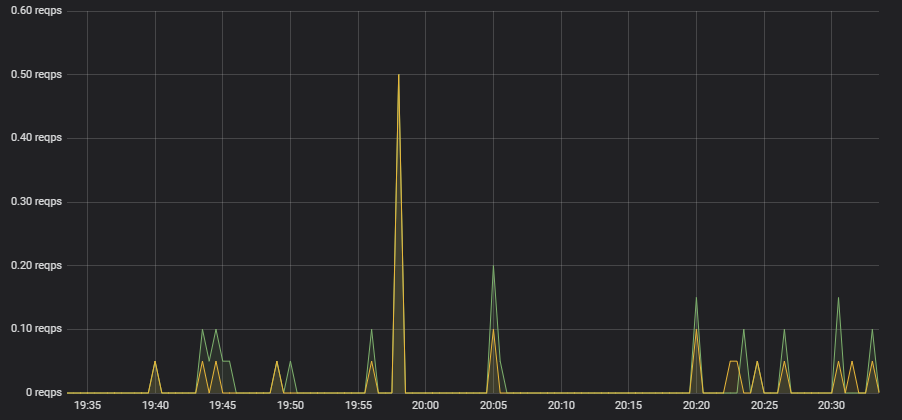902x420 pixels.
Task: Click the green 0.20 reqps peak at 20:05
Action: click(x=494, y=266)
